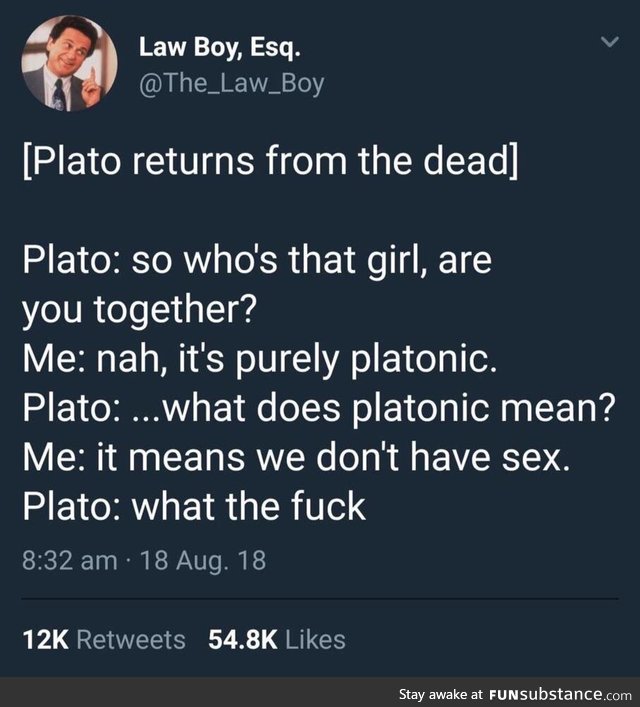Open the Law Boy, Esq. display name
This screenshot has height=707, width=640.
[x=220, y=48]
